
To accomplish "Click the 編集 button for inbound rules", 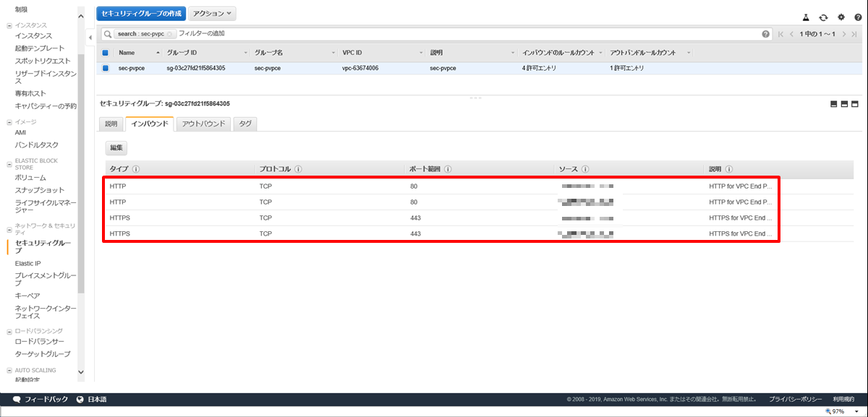I will pos(116,147).
